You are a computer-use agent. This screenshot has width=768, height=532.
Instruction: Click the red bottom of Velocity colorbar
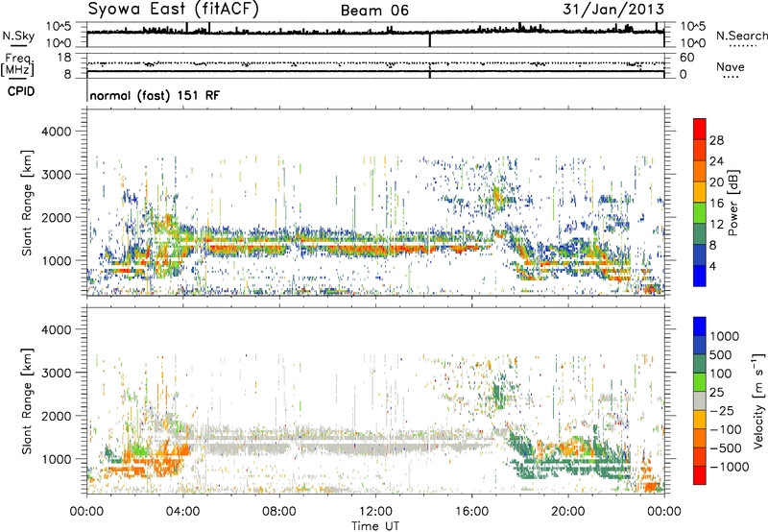click(700, 475)
